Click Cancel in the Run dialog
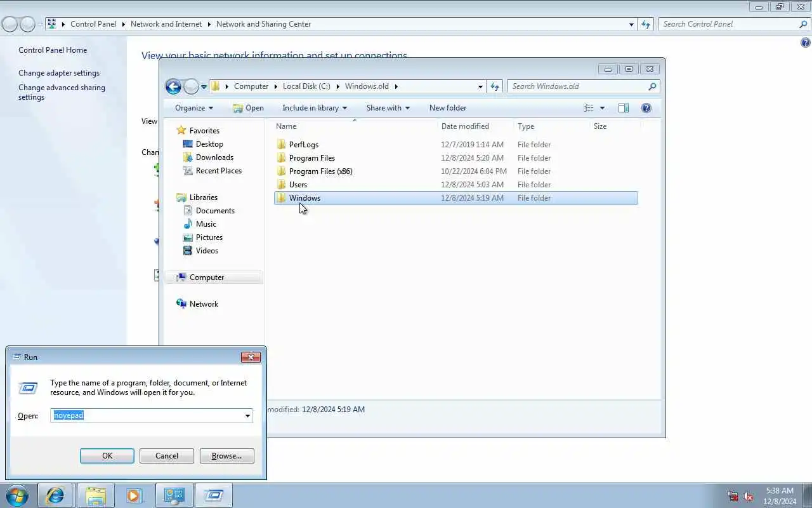 click(167, 456)
